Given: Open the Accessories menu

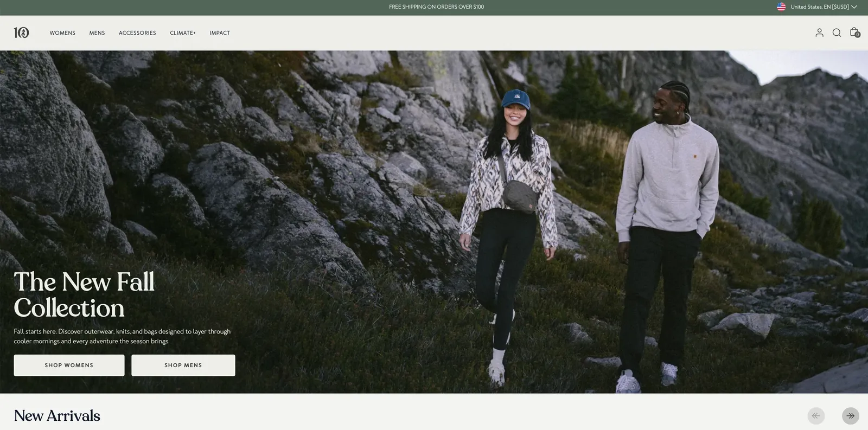Looking at the screenshot, I should [x=137, y=33].
